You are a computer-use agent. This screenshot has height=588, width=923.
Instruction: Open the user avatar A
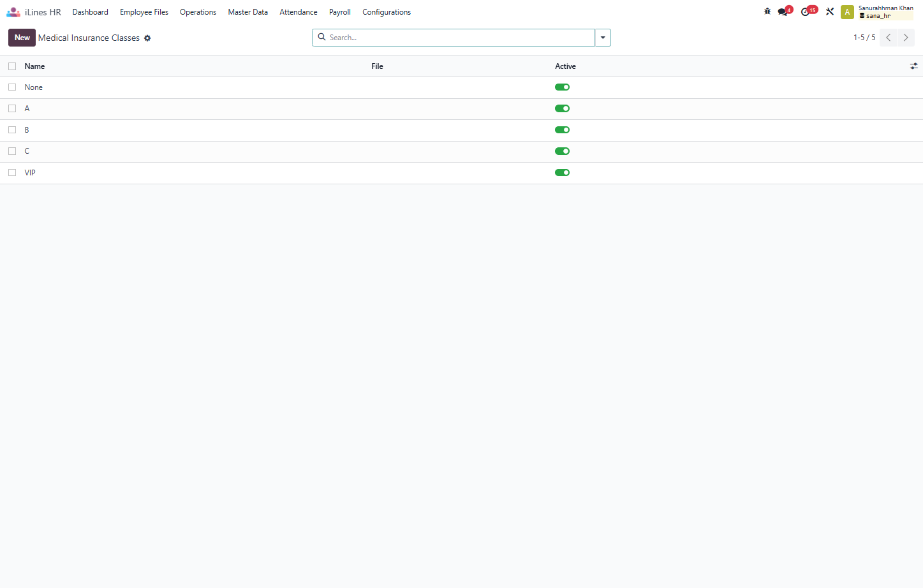click(847, 12)
